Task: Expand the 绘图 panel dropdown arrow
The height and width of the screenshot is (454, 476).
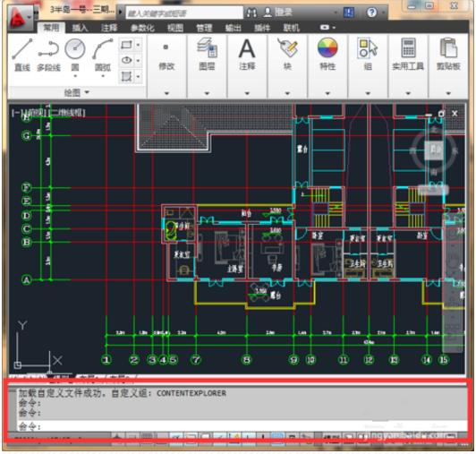Action: click(87, 91)
